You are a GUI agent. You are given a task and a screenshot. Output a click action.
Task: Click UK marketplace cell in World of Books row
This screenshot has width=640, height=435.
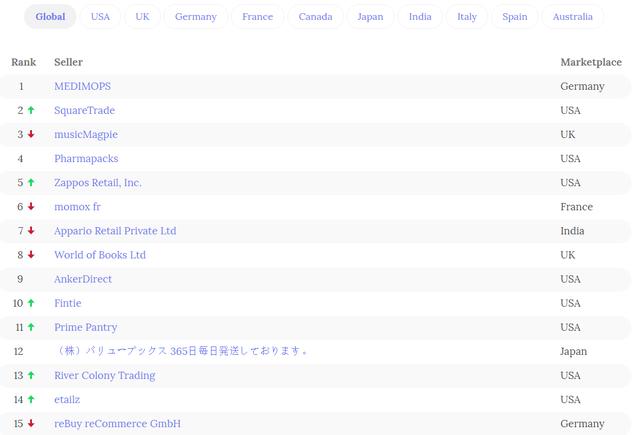[568, 255]
